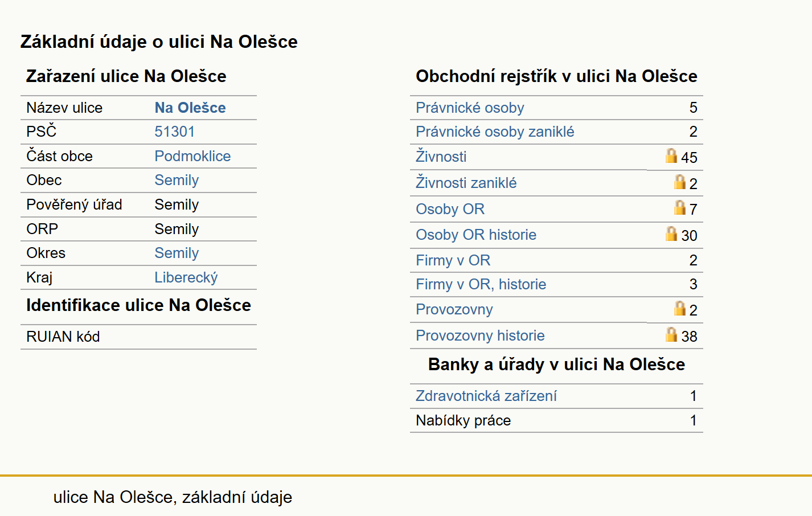812x516 pixels.
Task: Click the lock icon in Provozovny row
Action: click(x=679, y=308)
